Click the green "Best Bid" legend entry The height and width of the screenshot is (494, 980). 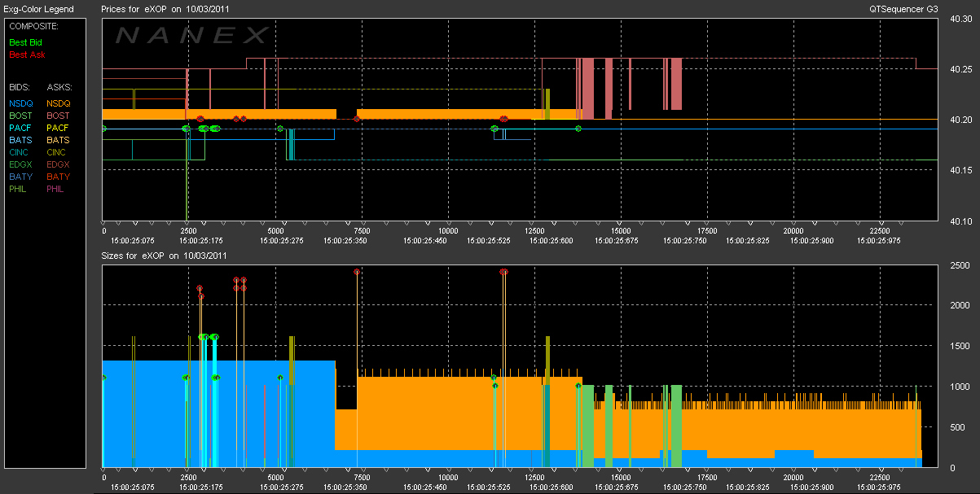(26, 42)
